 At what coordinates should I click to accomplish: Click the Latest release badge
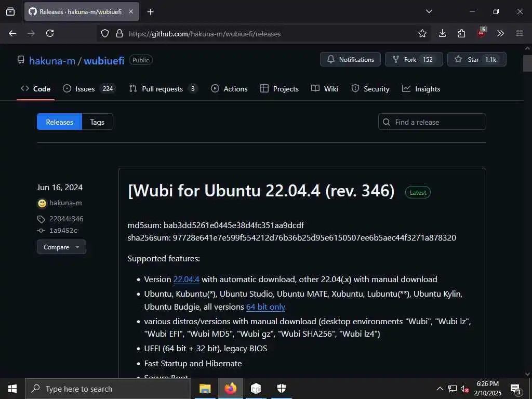(x=418, y=192)
